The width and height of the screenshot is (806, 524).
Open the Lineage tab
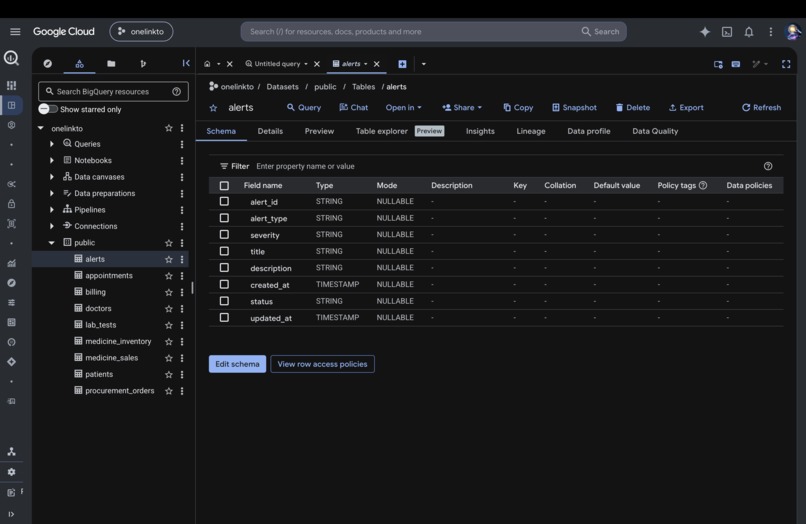tap(531, 131)
